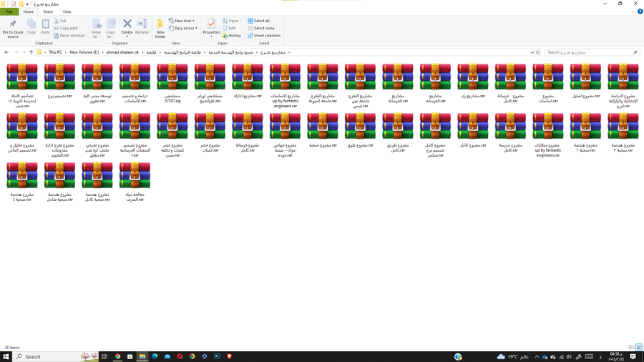Click the Up one level arrow
This screenshot has width=644, height=362.
pyautogui.click(x=31, y=52)
